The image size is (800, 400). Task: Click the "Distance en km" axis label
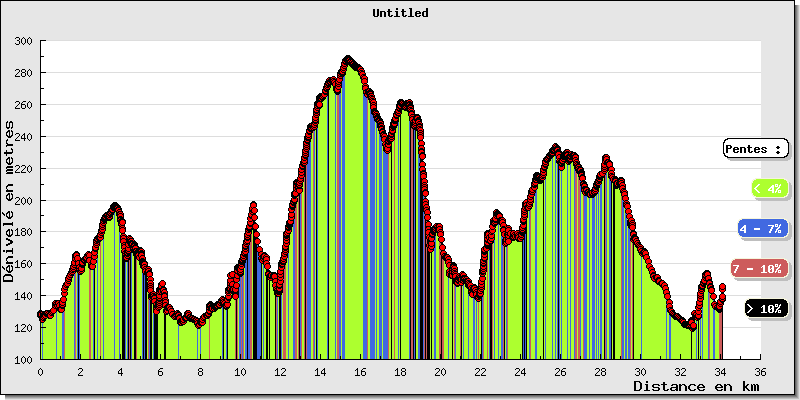[x=695, y=386]
